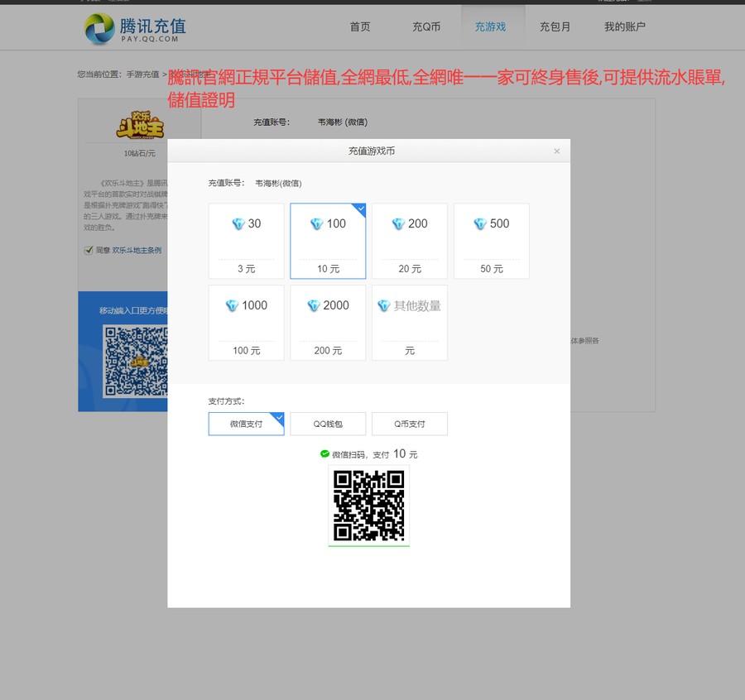
Task: Click the diamond icon on the 500 card
Action: [480, 223]
